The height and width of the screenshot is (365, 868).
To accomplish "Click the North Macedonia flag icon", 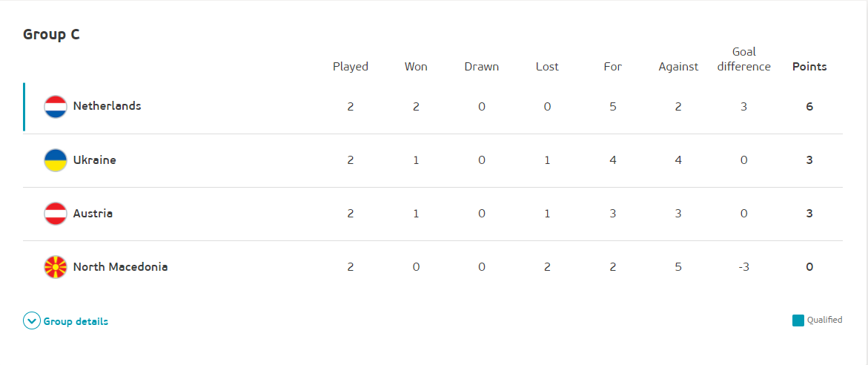I will coord(56,267).
